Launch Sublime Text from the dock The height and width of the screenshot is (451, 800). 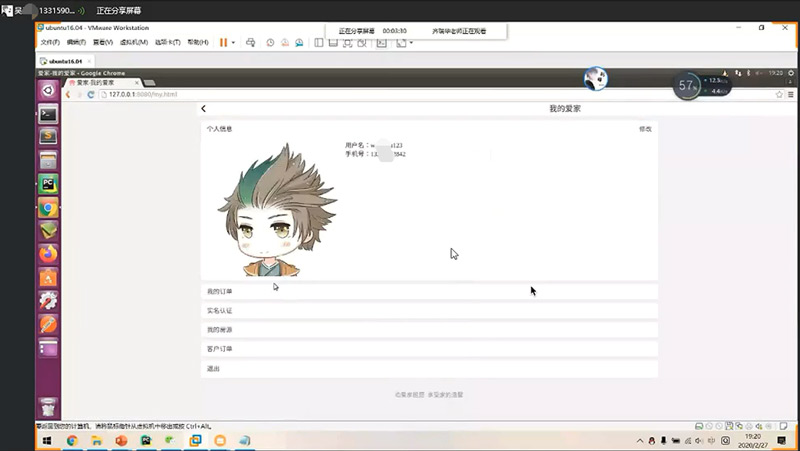point(48,136)
